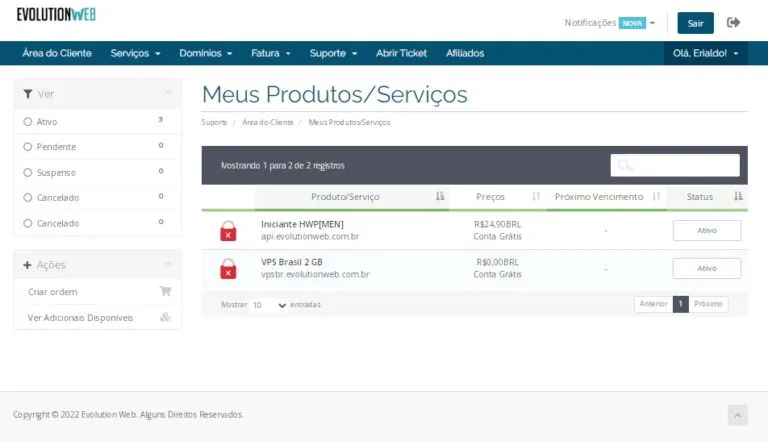This screenshot has height=441, width=768.
Task: Click the filter funnel icon in the Ver panel
Action: [28, 94]
